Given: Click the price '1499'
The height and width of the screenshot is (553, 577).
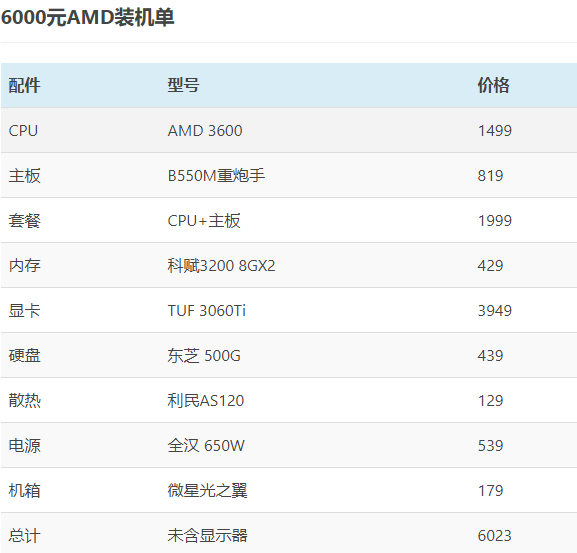Looking at the screenshot, I should pos(495,131).
